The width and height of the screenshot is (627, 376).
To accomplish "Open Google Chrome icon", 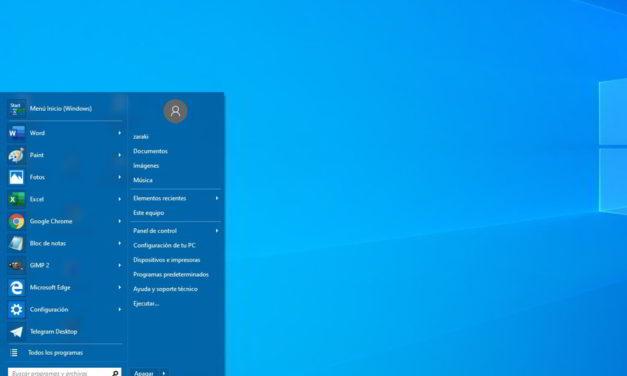I will click(x=16, y=221).
